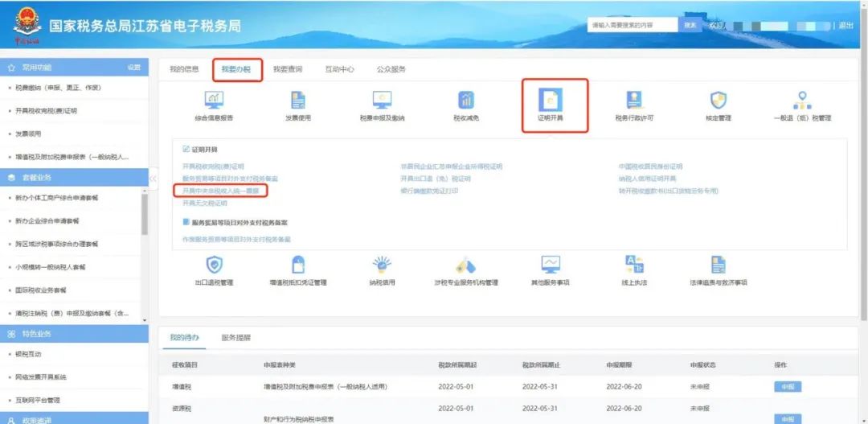Select the 服务提醒 tab

point(236,337)
